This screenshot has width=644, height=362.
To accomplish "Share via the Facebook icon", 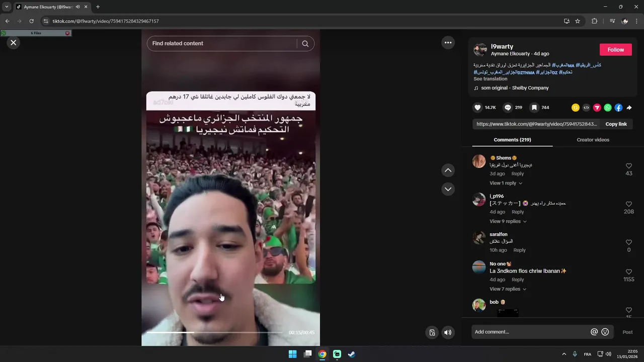I will tap(618, 108).
